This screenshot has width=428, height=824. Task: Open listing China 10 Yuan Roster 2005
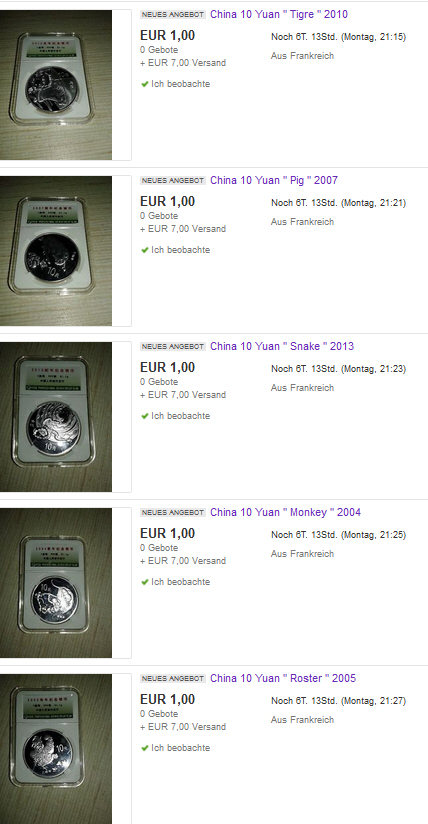[283, 678]
